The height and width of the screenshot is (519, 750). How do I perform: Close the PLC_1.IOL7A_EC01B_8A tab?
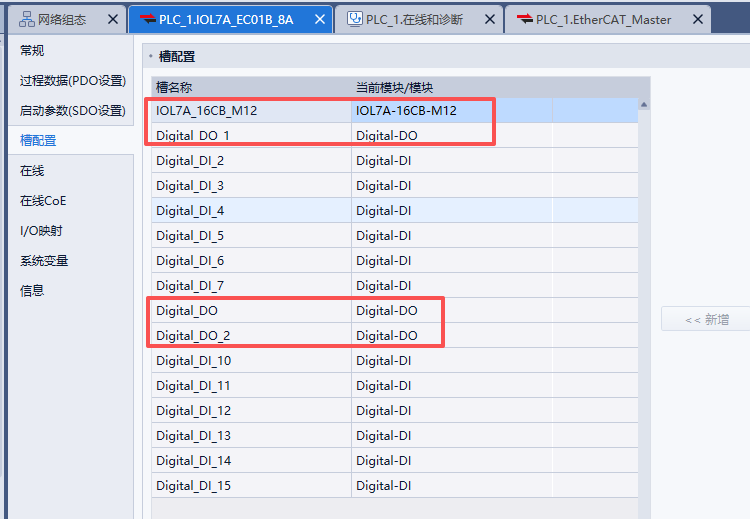click(x=320, y=20)
